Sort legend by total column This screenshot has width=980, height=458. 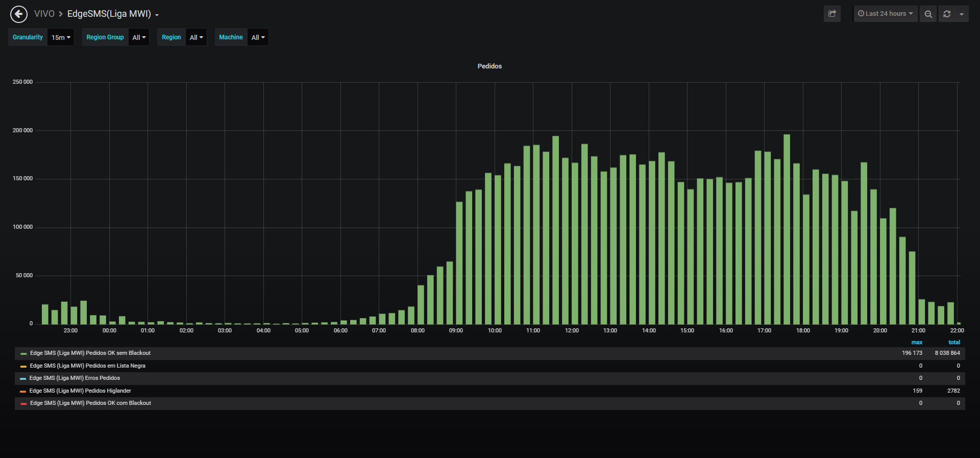954,343
